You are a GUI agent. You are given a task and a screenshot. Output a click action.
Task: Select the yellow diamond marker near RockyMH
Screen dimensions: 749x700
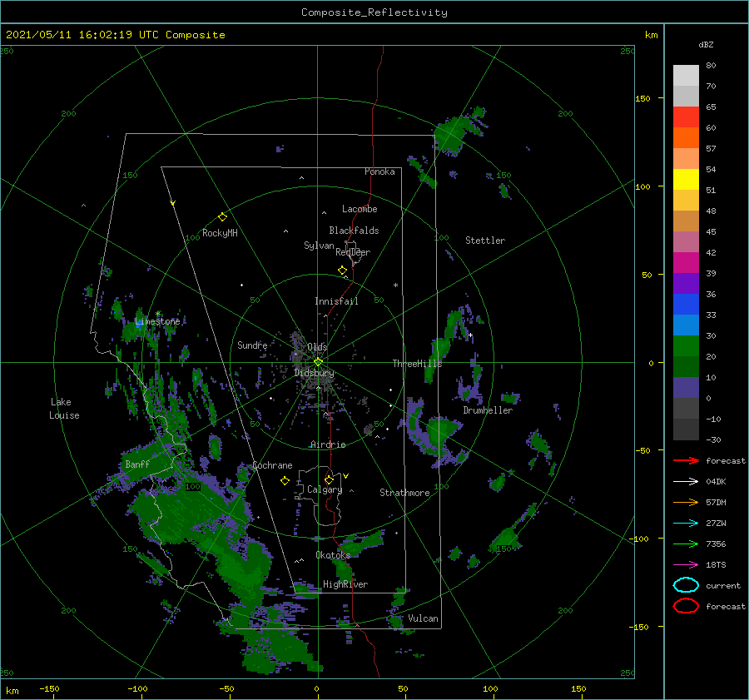click(222, 217)
